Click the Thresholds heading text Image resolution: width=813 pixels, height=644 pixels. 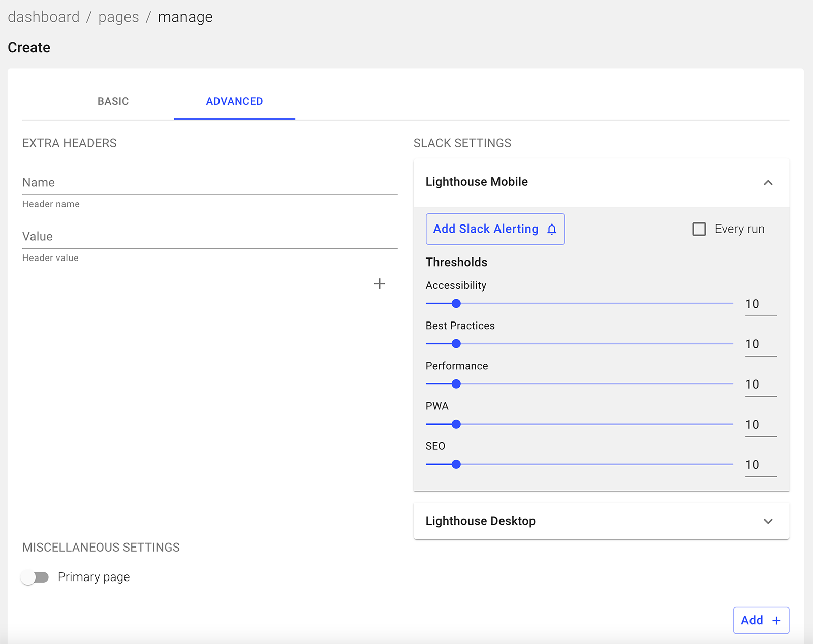[x=456, y=262]
